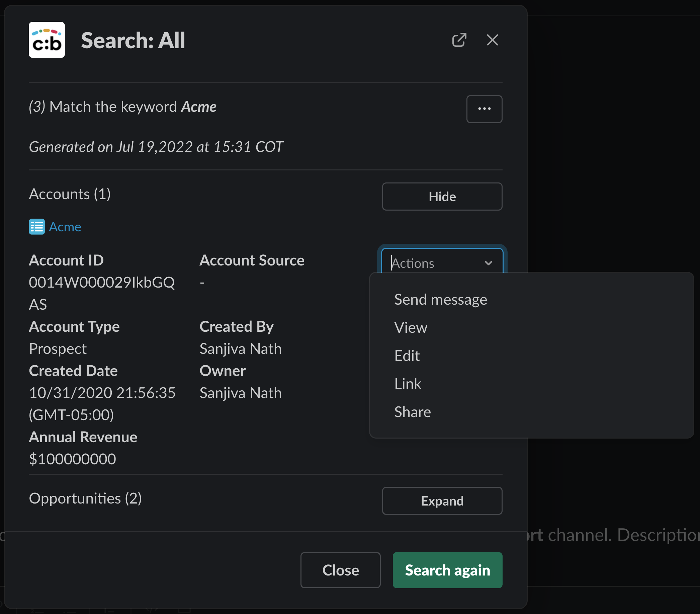The height and width of the screenshot is (614, 700).
Task: Expand the Opportunities section
Action: tap(442, 501)
